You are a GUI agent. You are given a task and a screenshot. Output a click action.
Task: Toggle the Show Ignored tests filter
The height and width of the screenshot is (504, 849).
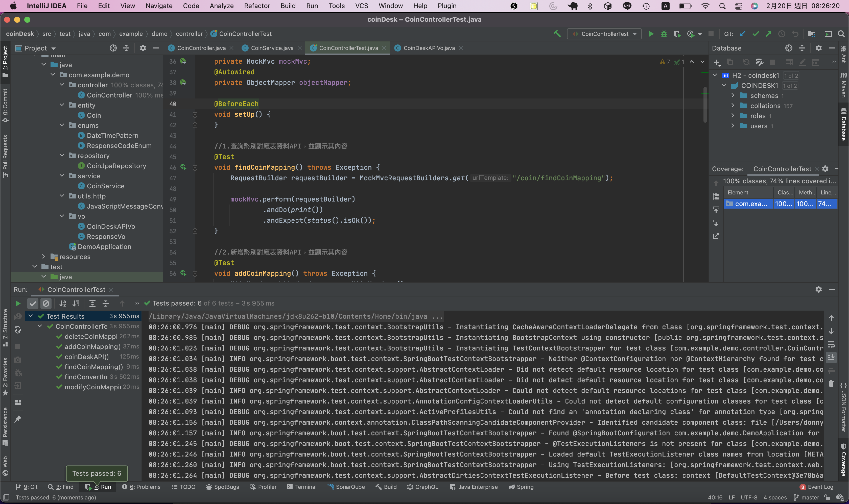coord(46,303)
